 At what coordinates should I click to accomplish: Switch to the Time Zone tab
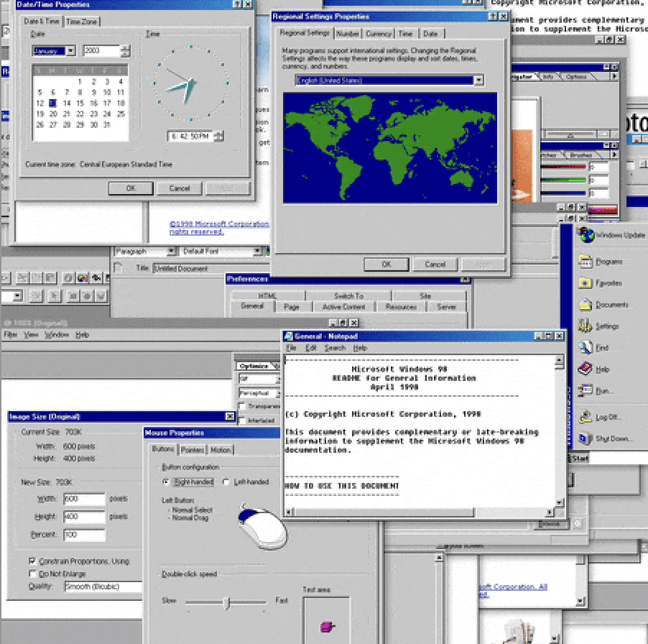tap(82, 22)
